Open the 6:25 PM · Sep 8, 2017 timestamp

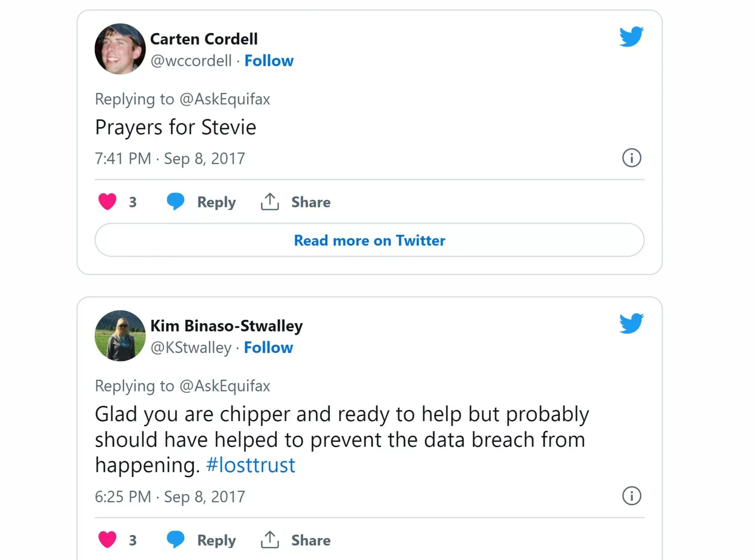[170, 497]
